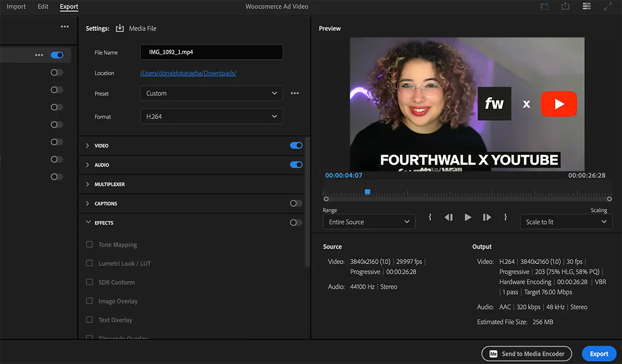Screen dimensions: 622x364
Task: Disable the VIDEO export toggle
Action: tap(296, 145)
